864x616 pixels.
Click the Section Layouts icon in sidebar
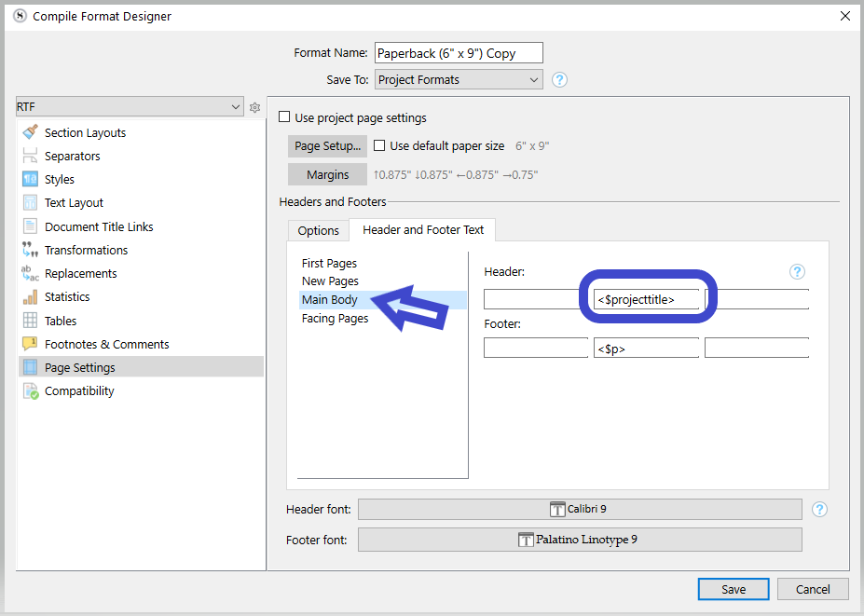(x=30, y=132)
